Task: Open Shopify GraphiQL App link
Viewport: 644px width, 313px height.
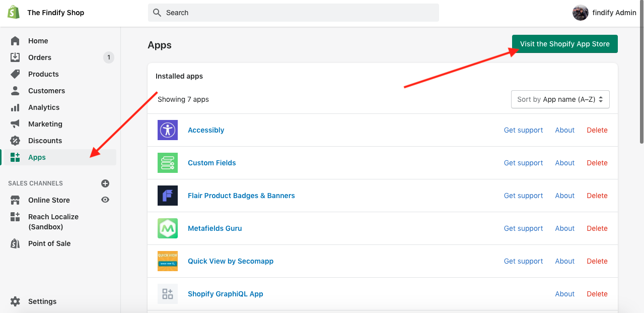Action: click(x=226, y=294)
